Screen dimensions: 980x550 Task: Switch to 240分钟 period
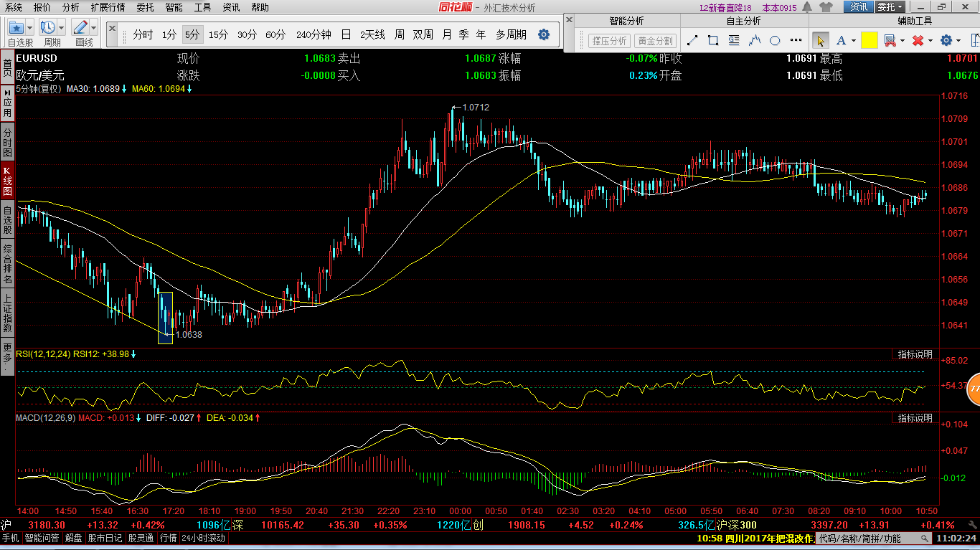(314, 34)
